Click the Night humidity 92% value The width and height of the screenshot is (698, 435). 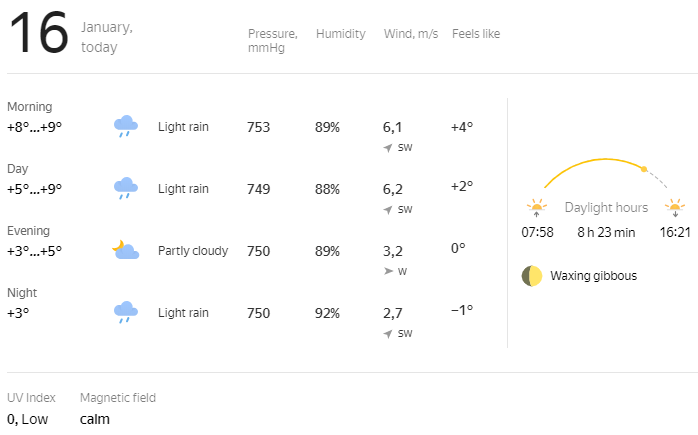[328, 313]
